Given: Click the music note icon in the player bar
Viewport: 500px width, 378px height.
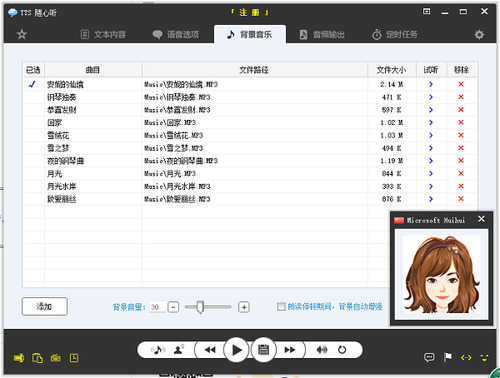Looking at the screenshot, I should (158, 350).
